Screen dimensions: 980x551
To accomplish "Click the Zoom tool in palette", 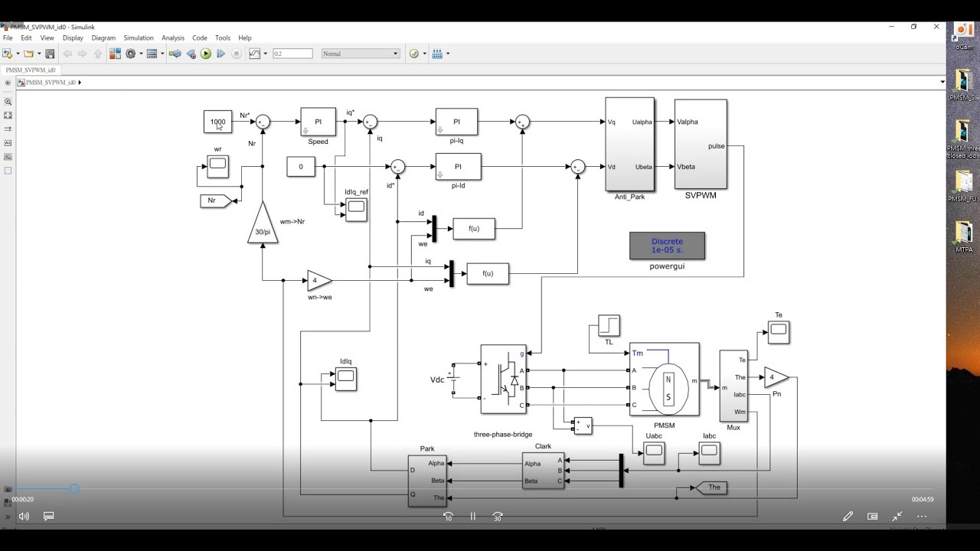I will tap(8, 101).
